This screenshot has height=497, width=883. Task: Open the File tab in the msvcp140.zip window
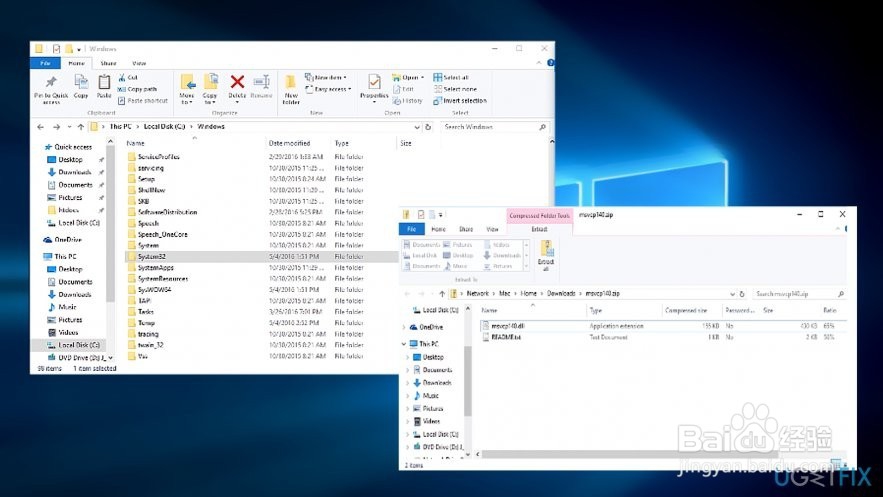[412, 229]
